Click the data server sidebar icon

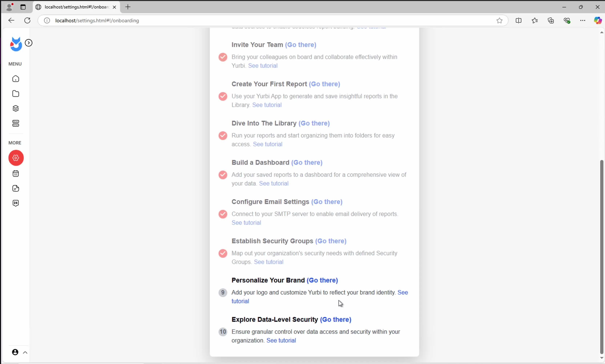tap(16, 123)
